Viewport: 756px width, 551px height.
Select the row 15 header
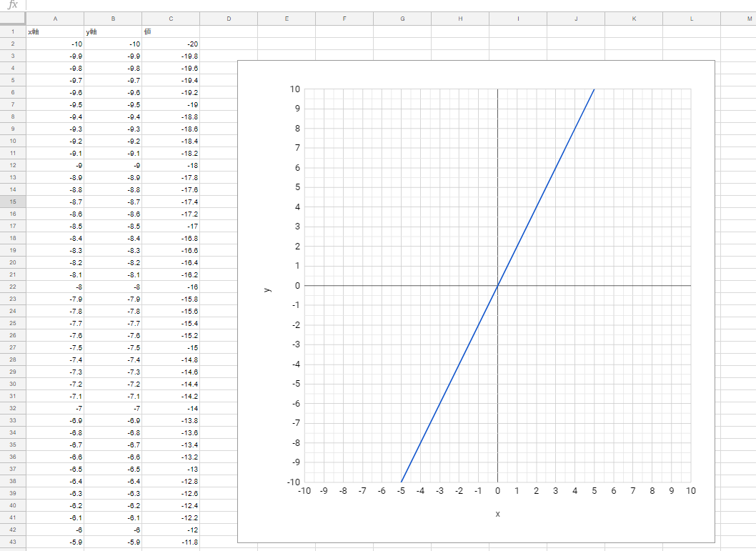point(13,202)
